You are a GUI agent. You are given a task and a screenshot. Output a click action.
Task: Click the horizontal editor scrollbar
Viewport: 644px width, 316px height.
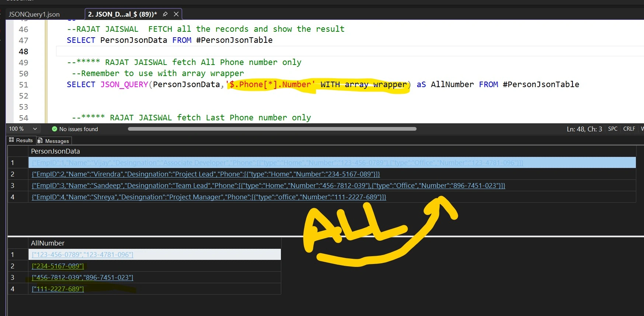pyautogui.click(x=272, y=129)
